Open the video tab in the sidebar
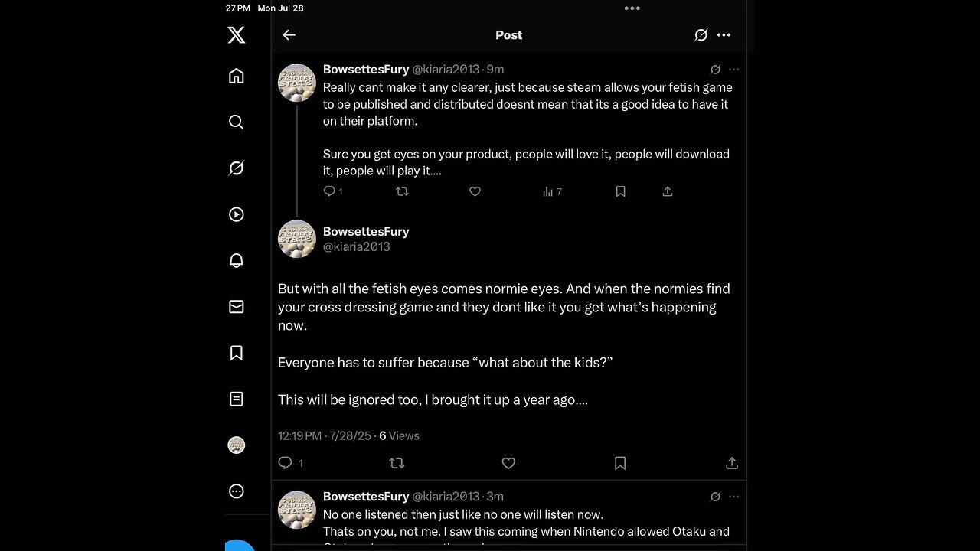Viewport: 980px width, 551px height. 237,215
